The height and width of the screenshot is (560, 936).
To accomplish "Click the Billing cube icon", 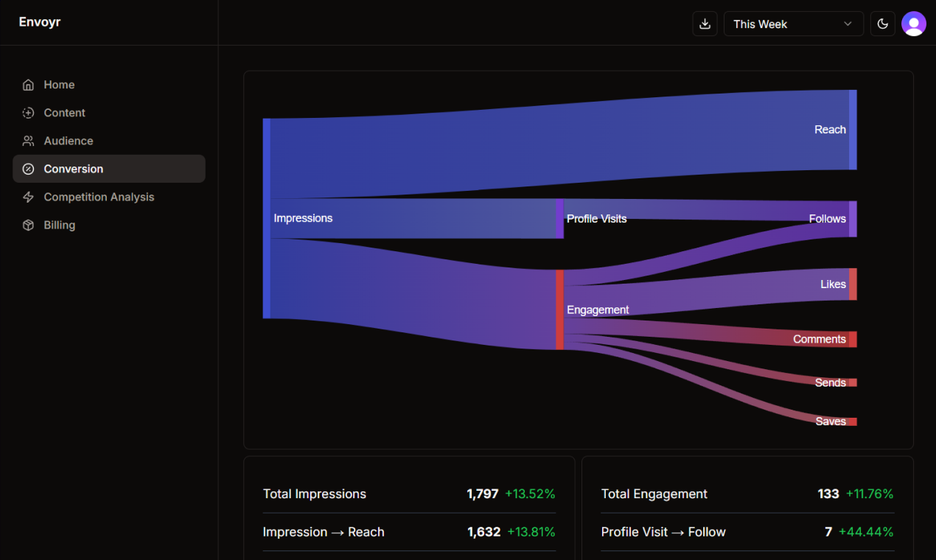I will coord(28,225).
